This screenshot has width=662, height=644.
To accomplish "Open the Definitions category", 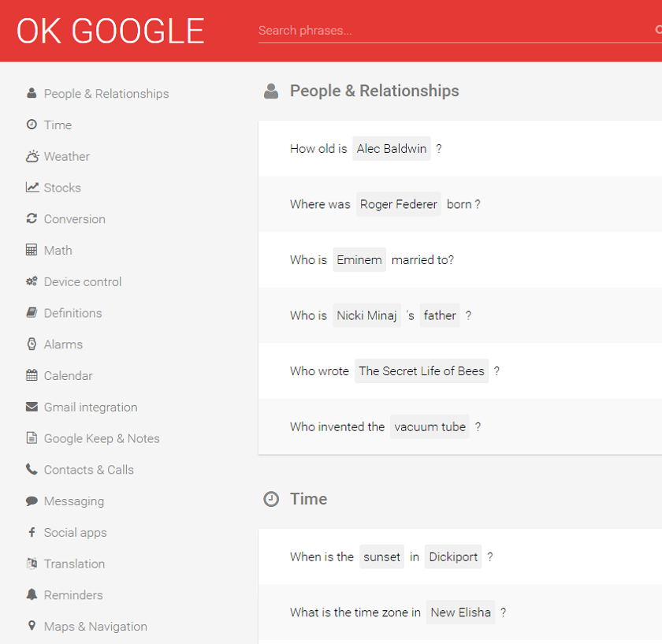I will click(73, 313).
